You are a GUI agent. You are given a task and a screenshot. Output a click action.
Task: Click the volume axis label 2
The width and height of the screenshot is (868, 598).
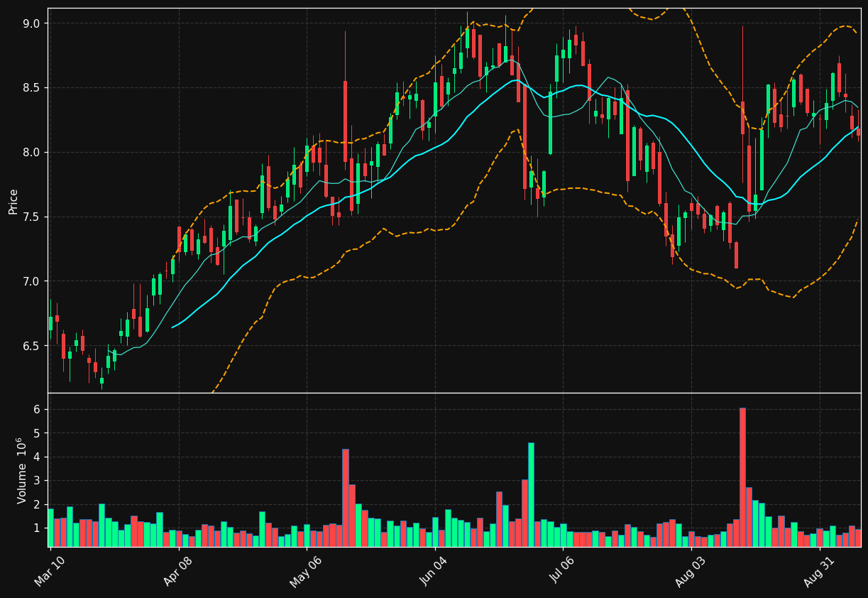pos(37,505)
